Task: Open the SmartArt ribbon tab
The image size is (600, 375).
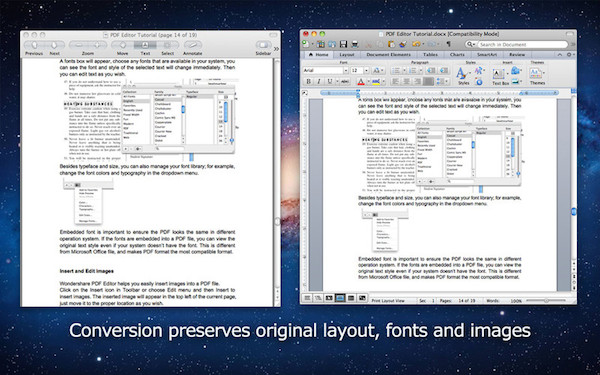Action: pyautogui.click(x=487, y=55)
